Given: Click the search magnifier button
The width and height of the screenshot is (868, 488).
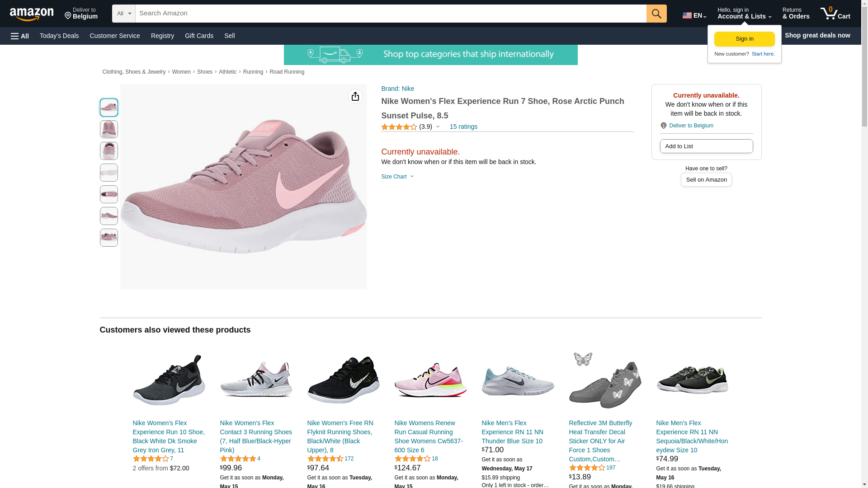Looking at the screenshot, I should (x=656, y=14).
